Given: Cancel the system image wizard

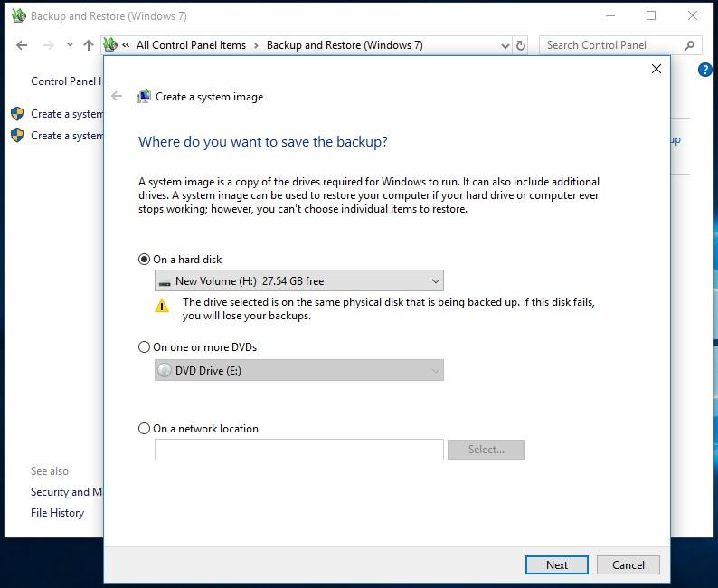Looking at the screenshot, I should [628, 564].
